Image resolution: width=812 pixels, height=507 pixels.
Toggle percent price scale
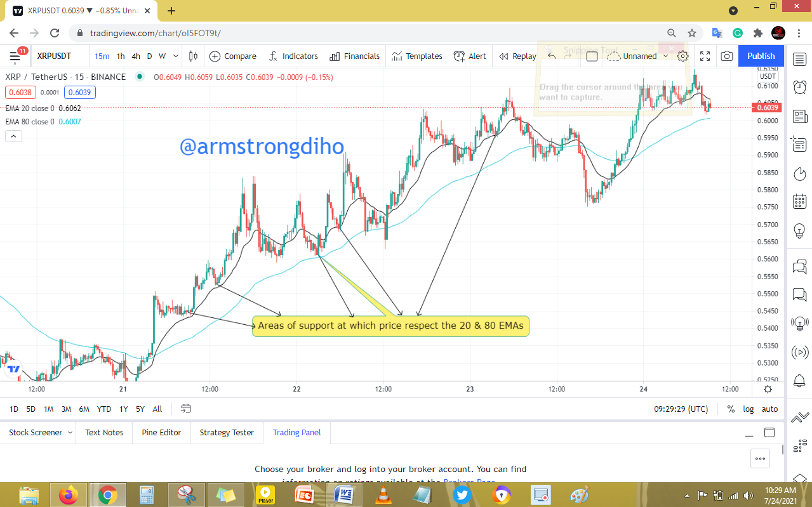point(731,409)
